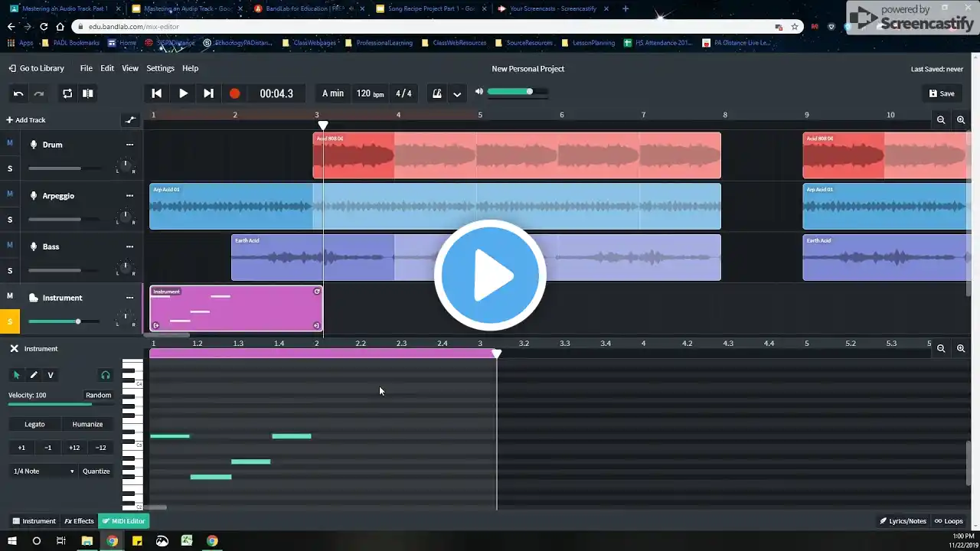Split the region with the split tool
Viewport: 980px width, 551px height.
click(88, 93)
